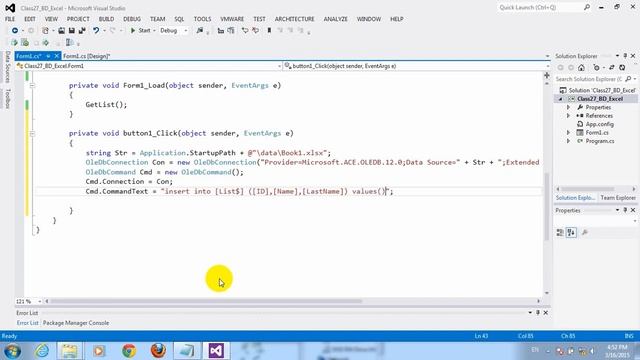Screen dimensions: 640x360
Task: Uncomment the selected lines
Action: pyautogui.click(x=256, y=31)
